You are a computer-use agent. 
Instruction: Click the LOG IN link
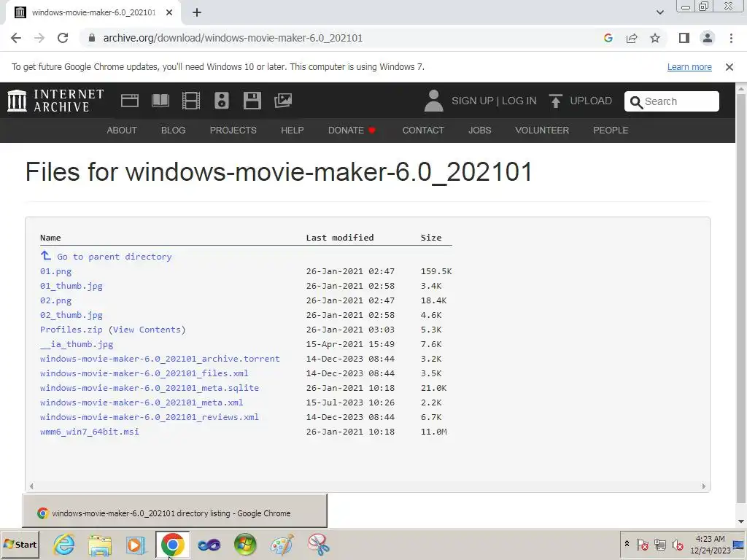pos(519,101)
